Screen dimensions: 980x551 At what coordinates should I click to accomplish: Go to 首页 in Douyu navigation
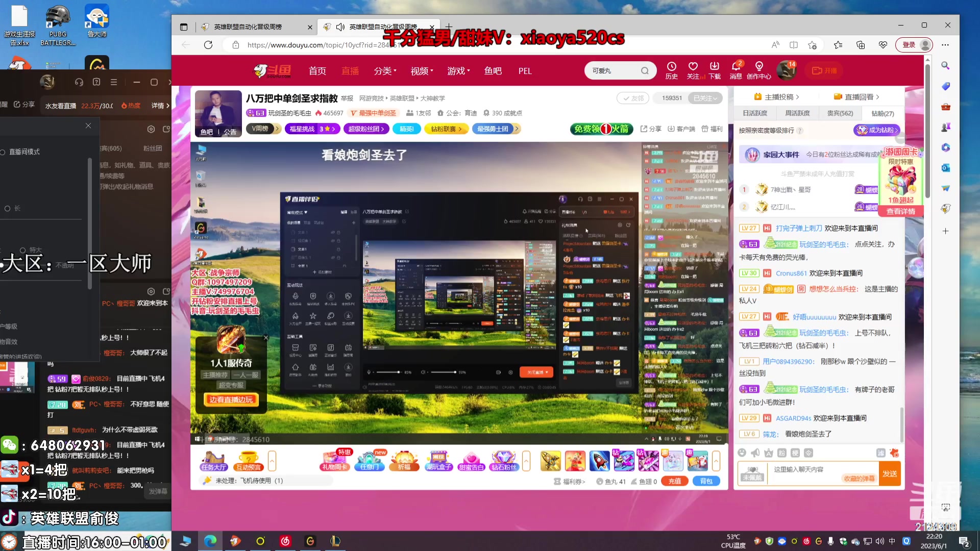click(317, 71)
